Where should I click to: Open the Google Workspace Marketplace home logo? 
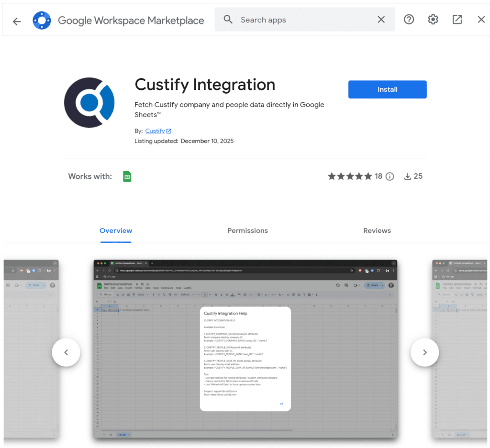tap(42, 20)
